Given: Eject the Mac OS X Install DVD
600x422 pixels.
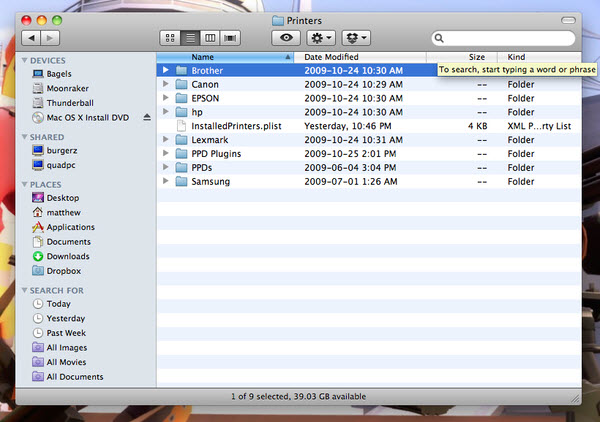Looking at the screenshot, I should (147, 117).
